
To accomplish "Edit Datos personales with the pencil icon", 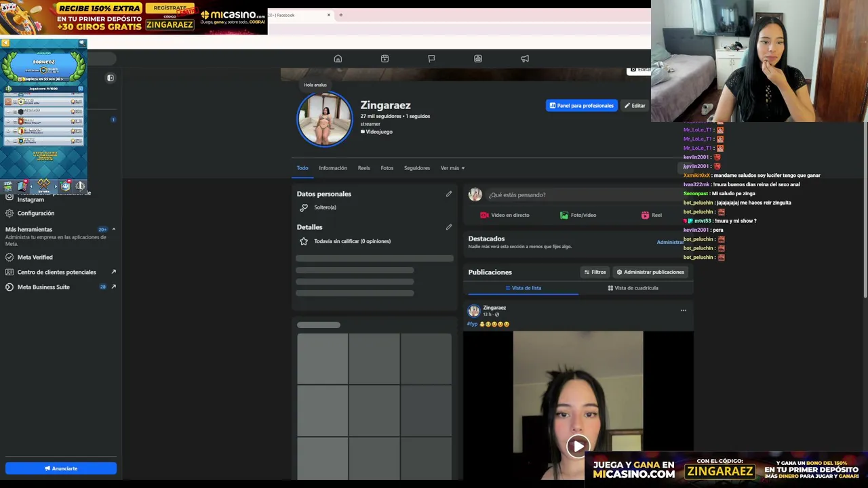I will pos(449,195).
